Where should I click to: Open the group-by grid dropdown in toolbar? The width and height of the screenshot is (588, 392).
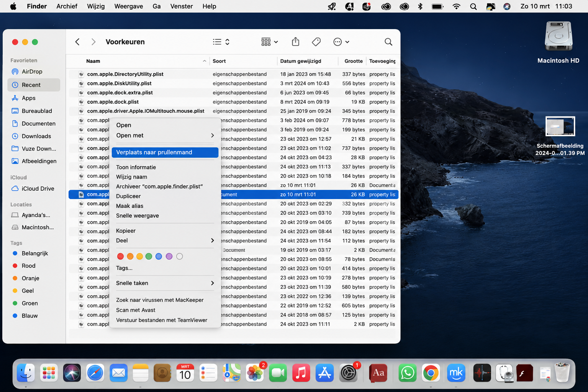pyautogui.click(x=270, y=42)
